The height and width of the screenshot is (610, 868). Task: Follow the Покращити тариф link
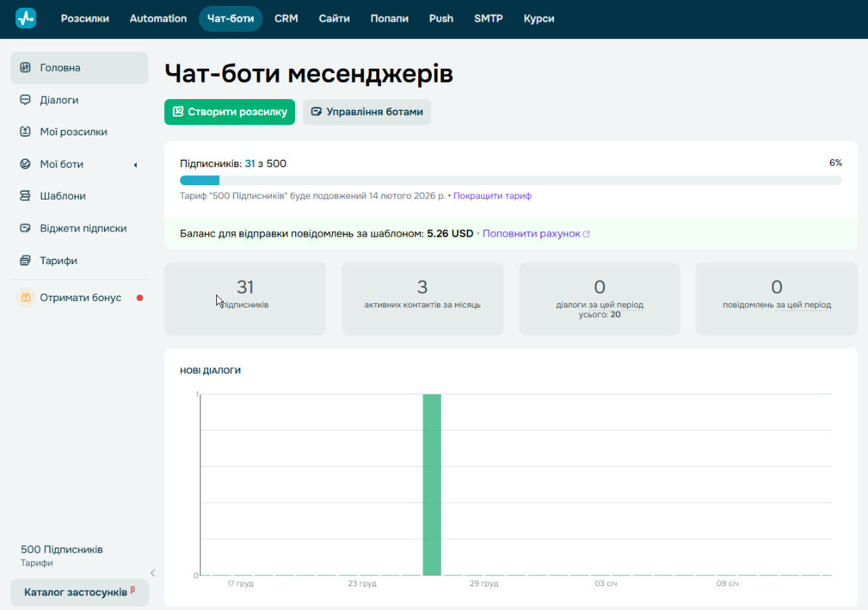pos(494,195)
